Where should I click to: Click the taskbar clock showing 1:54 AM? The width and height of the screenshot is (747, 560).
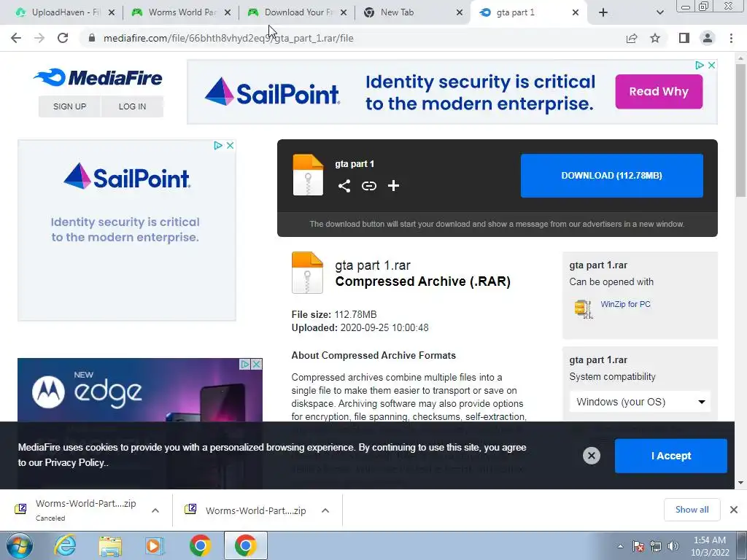pos(710,546)
